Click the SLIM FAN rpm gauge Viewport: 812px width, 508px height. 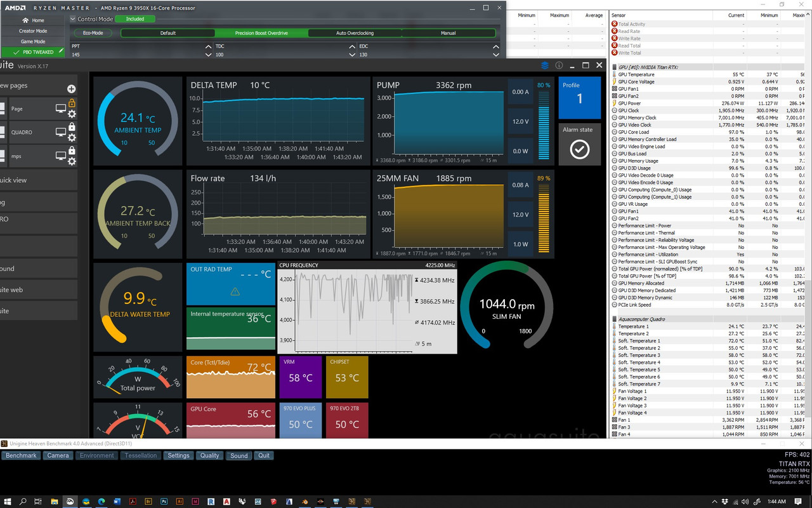[x=506, y=306]
